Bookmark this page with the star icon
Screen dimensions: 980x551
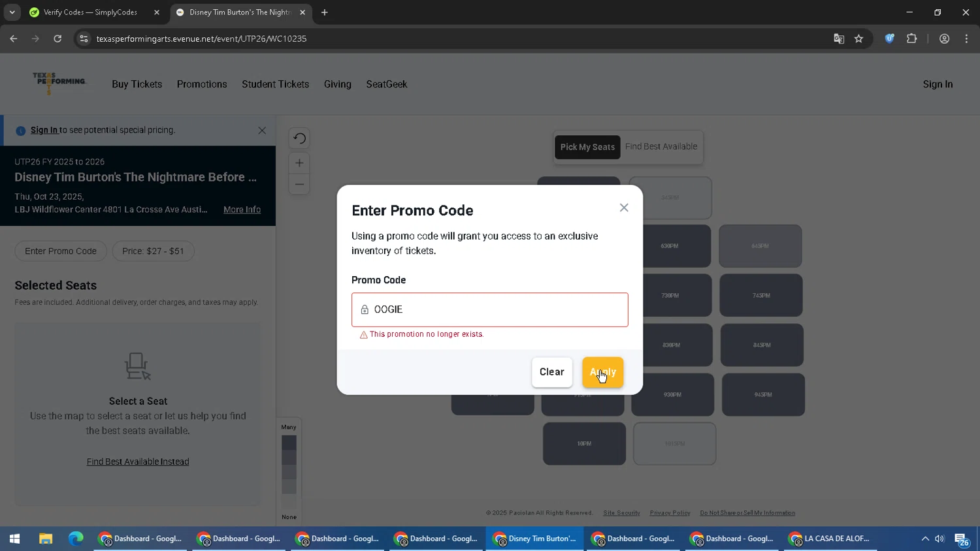858,39
